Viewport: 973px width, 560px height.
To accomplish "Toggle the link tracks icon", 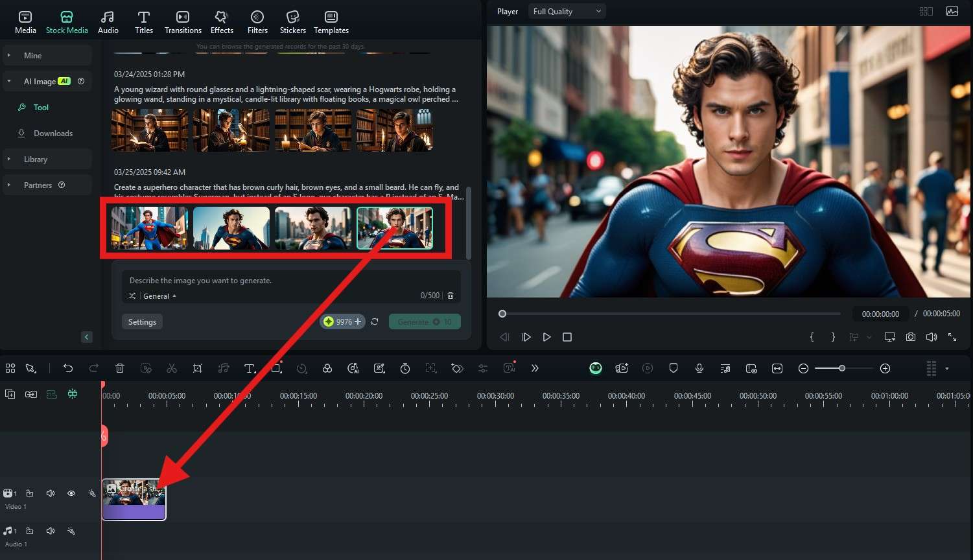I will (x=31, y=394).
